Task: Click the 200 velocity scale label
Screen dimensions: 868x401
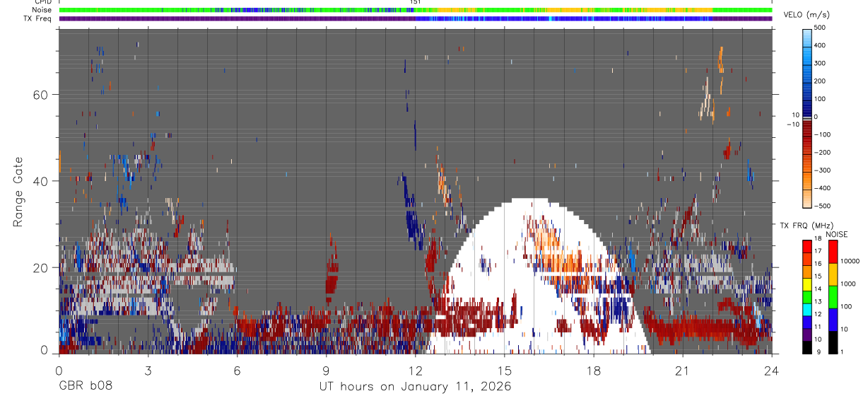Action: (x=820, y=81)
